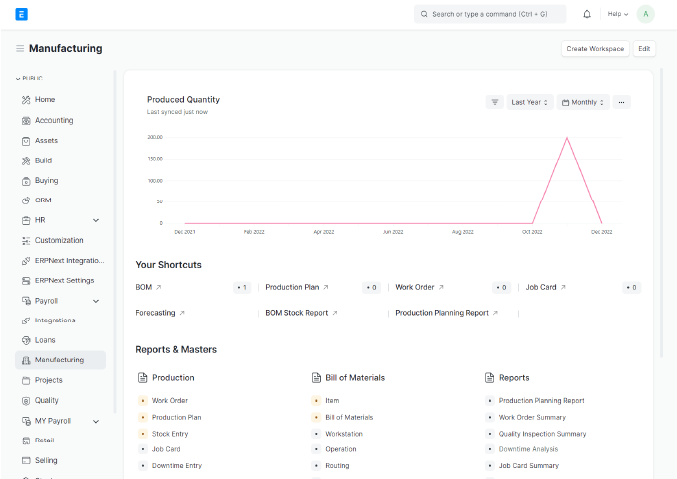Open Job Card Summary report
The height and width of the screenshot is (479, 677).
pos(528,466)
